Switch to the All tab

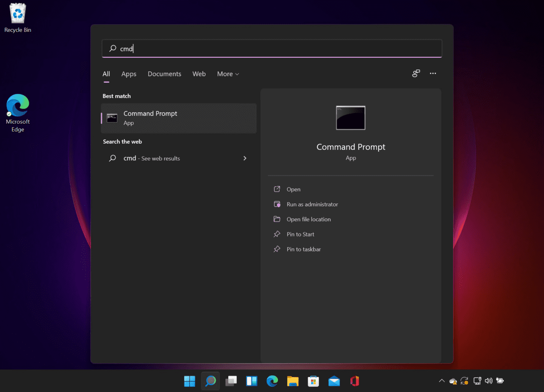(106, 74)
